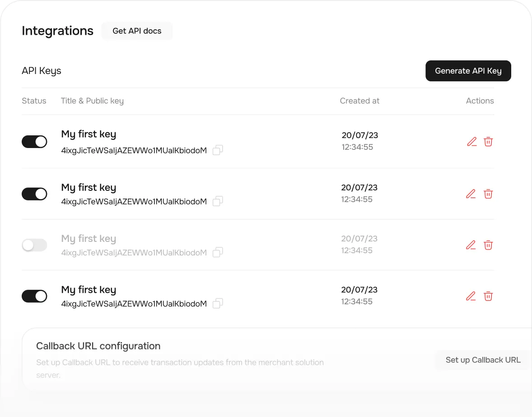Select the Integrations page heading
Screen dimensions: 532x417
[x=58, y=31]
